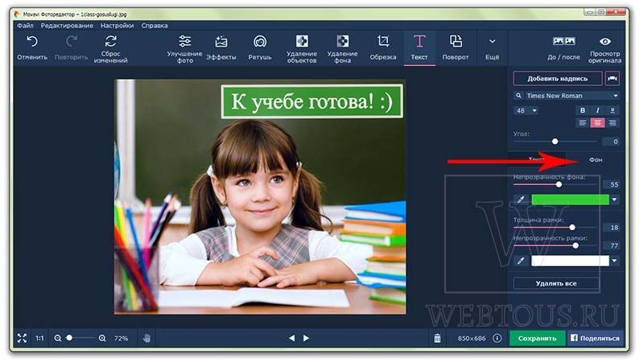The width and height of the screenshot is (644, 362).
Task: Select the Обрезка crop tool
Action: [383, 47]
